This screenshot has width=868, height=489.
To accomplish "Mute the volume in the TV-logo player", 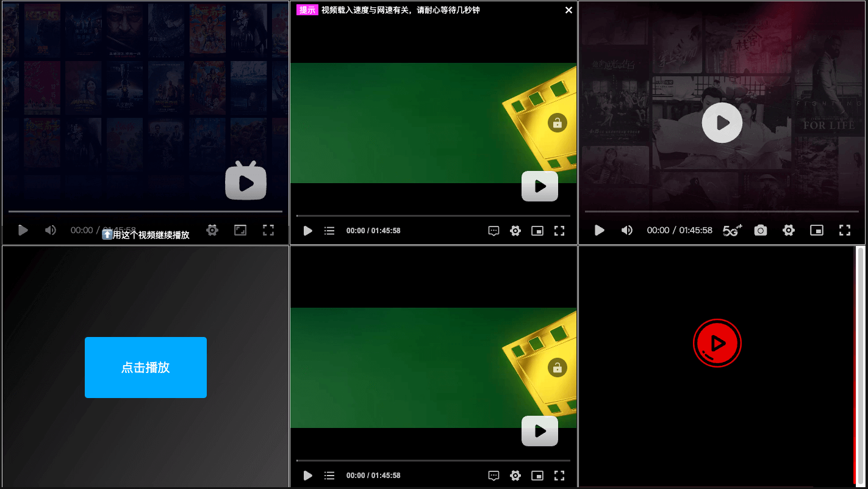I will [51, 230].
